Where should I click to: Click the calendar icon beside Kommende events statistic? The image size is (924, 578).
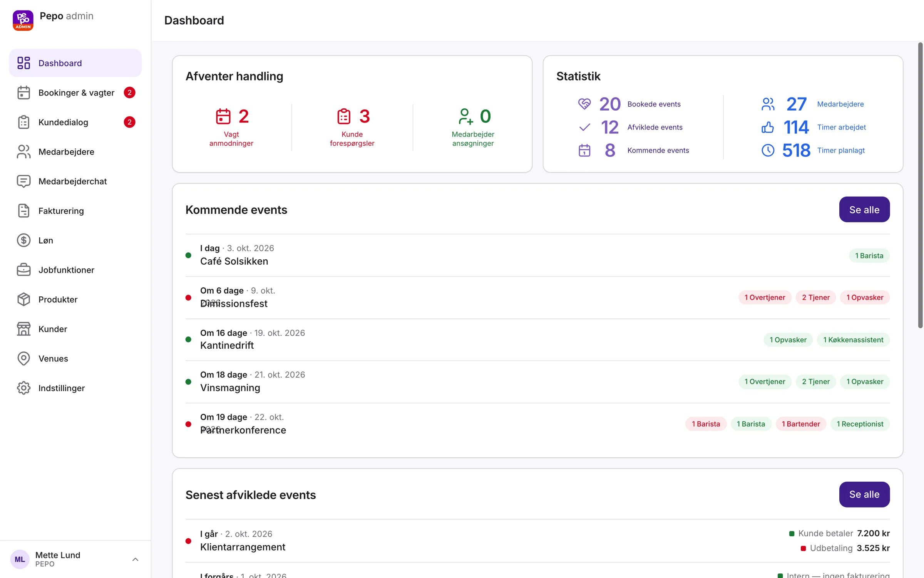(584, 150)
